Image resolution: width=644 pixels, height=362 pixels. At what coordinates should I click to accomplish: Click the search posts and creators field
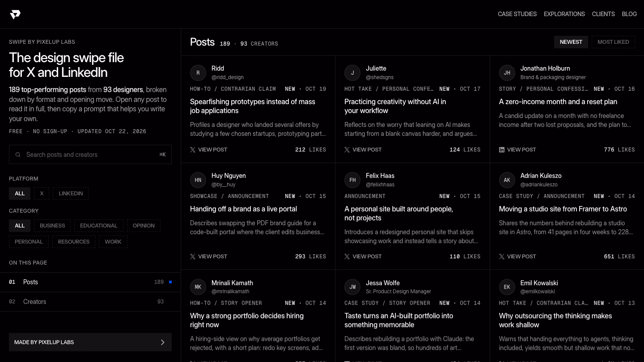click(x=90, y=155)
